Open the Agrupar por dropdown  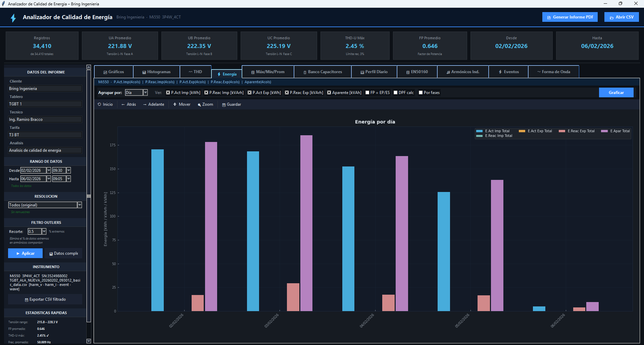pyautogui.click(x=145, y=93)
